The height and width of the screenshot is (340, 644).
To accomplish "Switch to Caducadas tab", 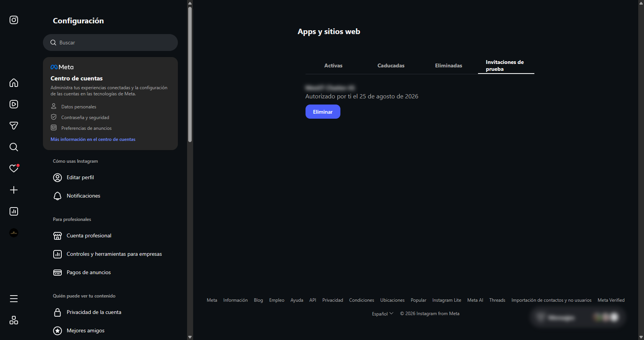I will tap(391, 65).
